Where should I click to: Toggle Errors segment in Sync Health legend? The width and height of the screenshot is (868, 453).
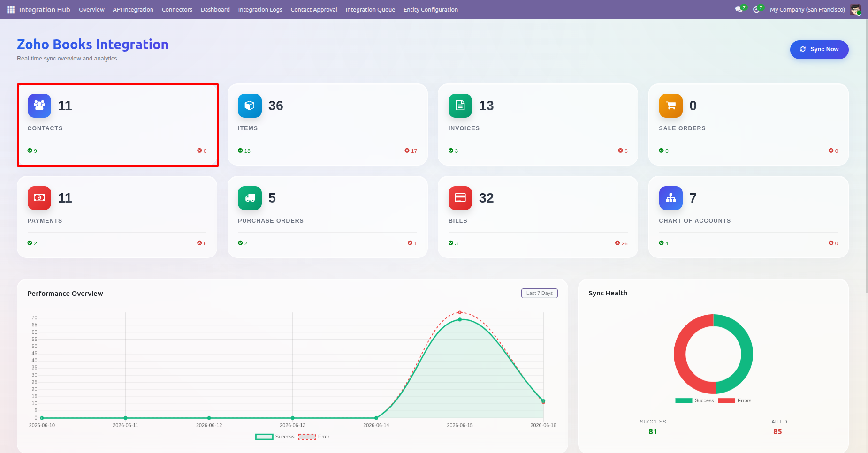[x=735, y=400]
